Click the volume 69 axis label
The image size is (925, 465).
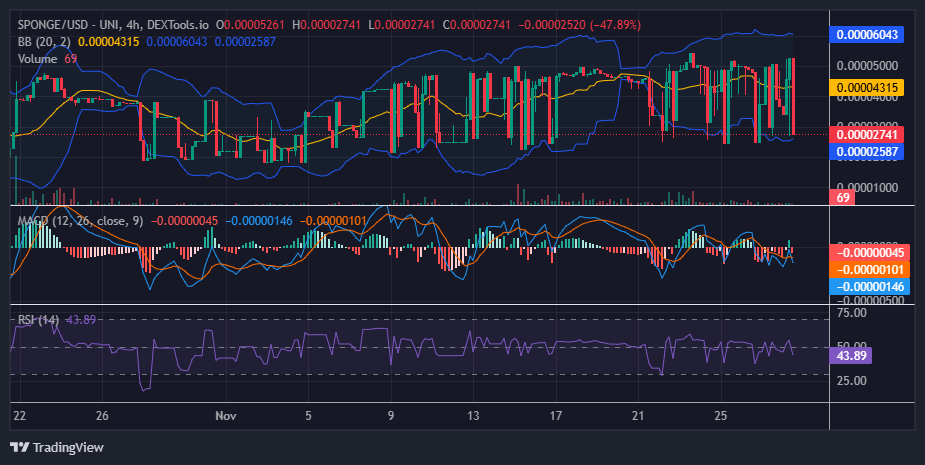click(x=842, y=197)
